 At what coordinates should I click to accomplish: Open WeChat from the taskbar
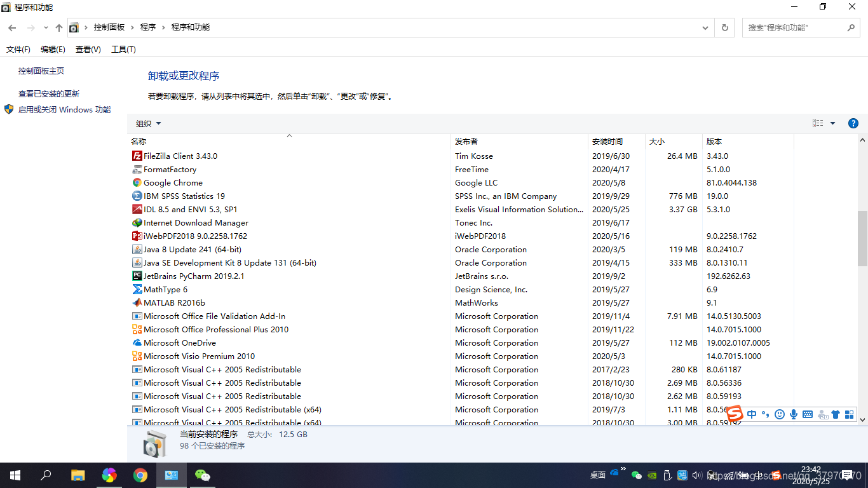click(x=202, y=475)
